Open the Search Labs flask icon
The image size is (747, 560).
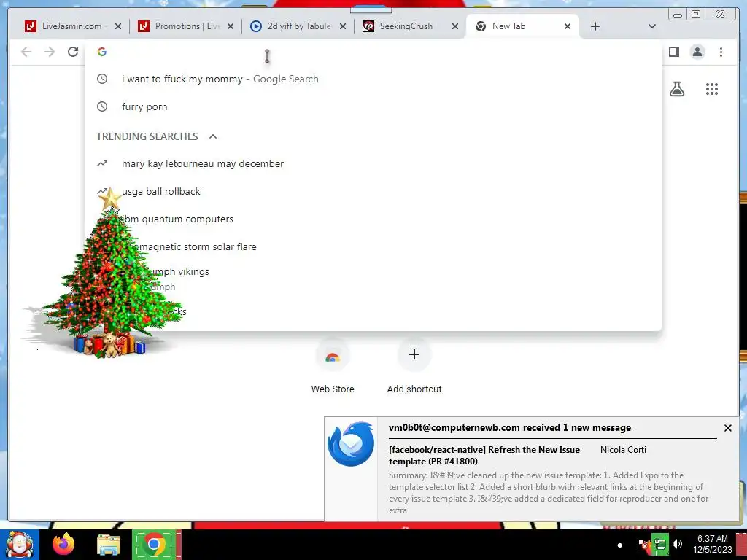(677, 89)
